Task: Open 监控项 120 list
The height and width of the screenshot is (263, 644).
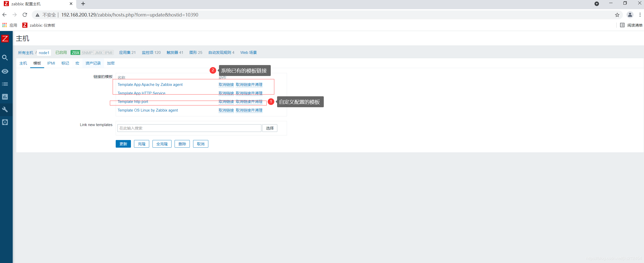Action: (x=151, y=53)
